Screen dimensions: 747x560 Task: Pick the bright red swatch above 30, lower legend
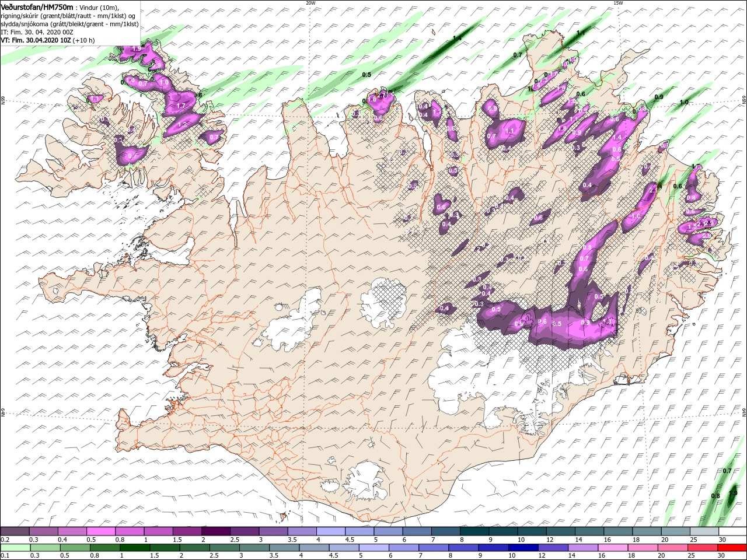pos(731,548)
